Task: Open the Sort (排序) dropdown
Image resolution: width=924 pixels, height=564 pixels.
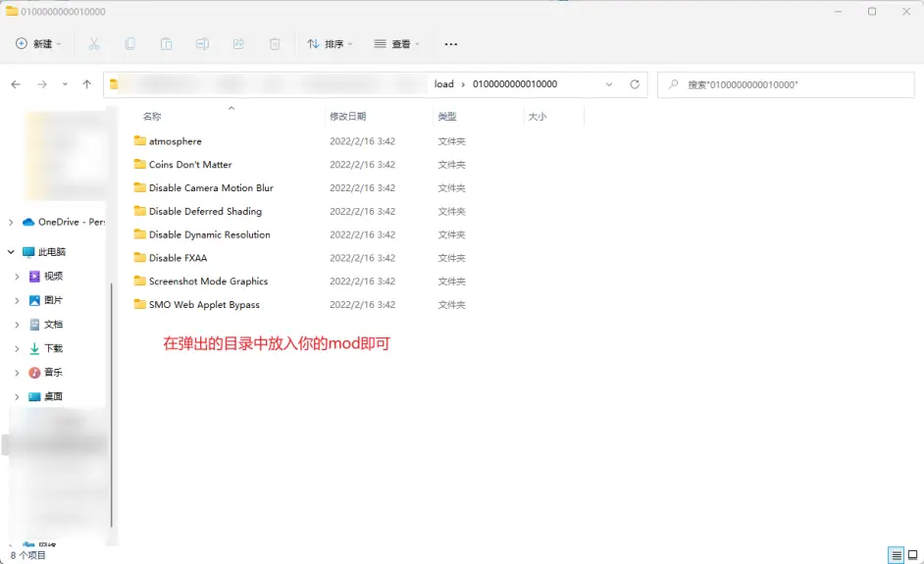Action: 330,43
